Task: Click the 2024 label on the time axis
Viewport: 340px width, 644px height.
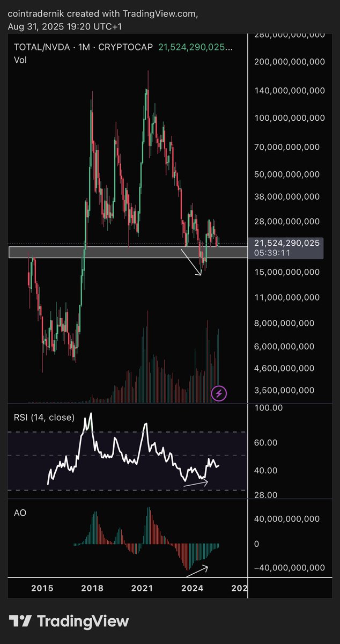Action: (x=193, y=588)
